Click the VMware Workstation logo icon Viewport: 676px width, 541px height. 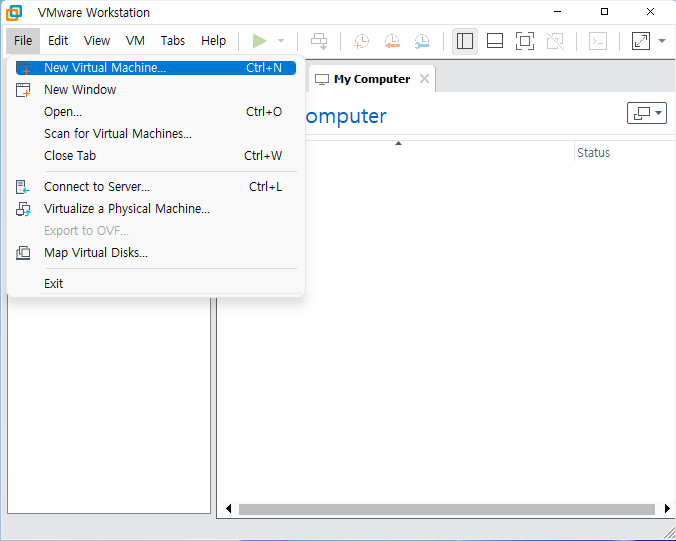point(14,13)
